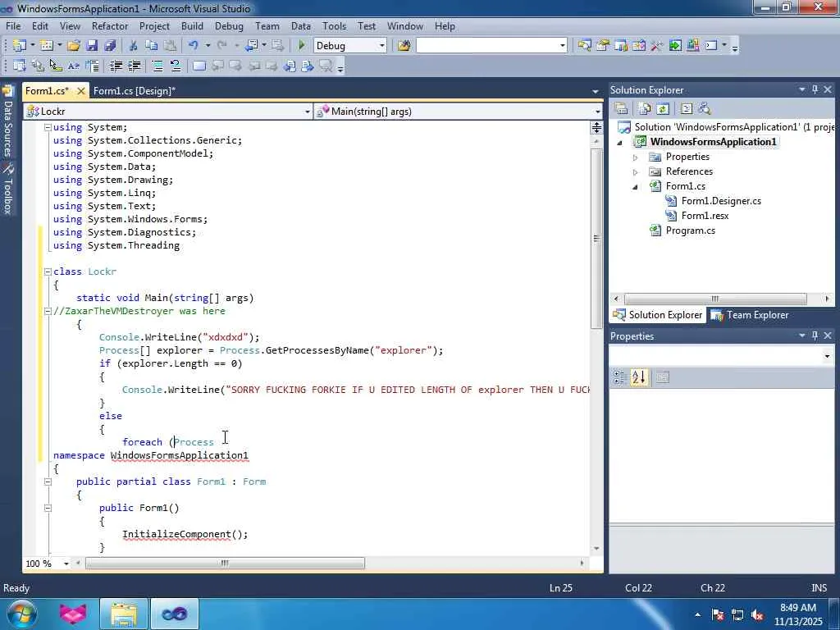This screenshot has width=840, height=630.
Task: Toggle auto-hide pin on Solution Explorer
Action: 815,89
